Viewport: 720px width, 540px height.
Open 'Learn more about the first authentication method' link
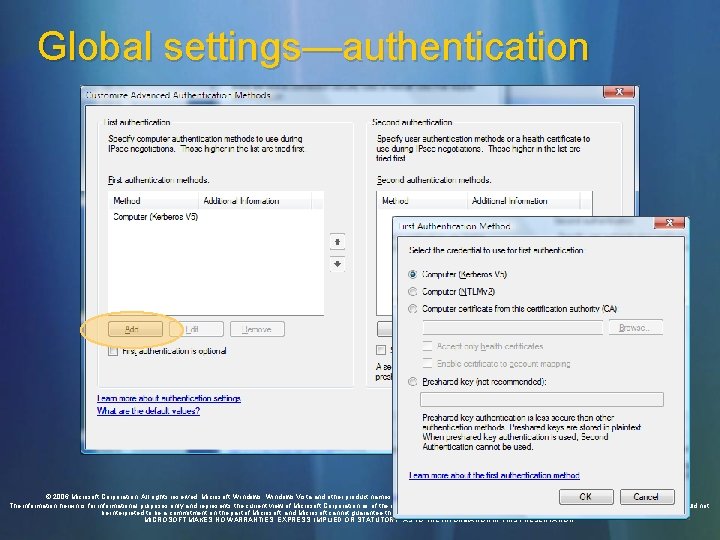[494, 475]
